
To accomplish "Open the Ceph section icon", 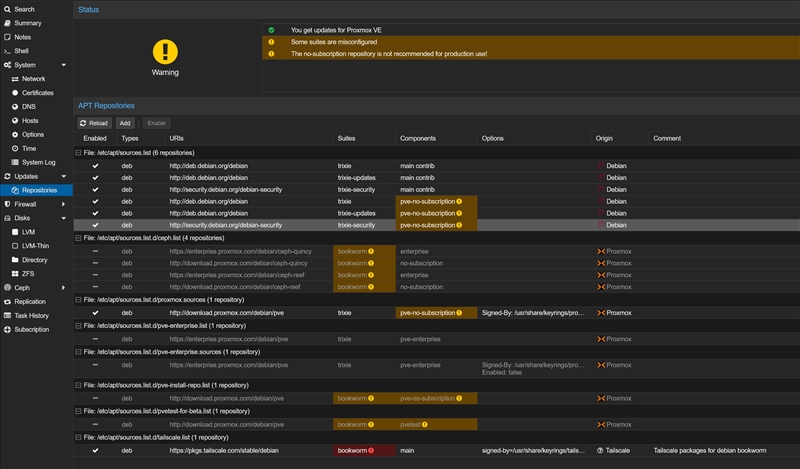I will pos(7,287).
